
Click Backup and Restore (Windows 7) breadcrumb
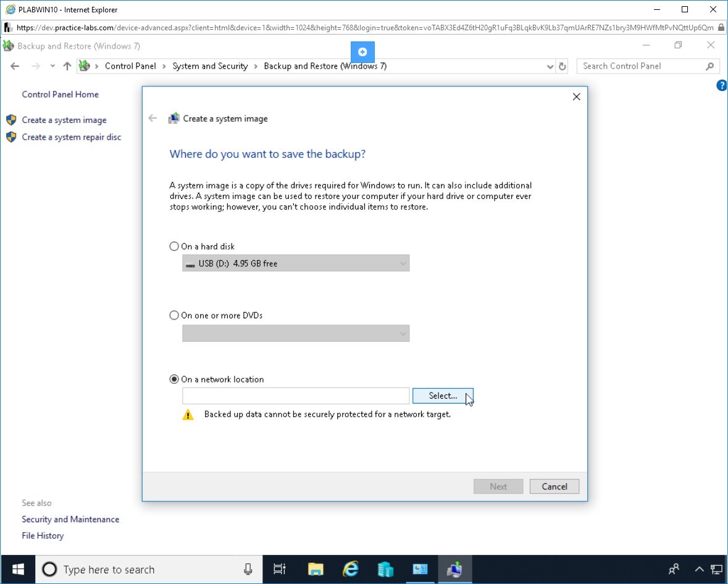(325, 66)
